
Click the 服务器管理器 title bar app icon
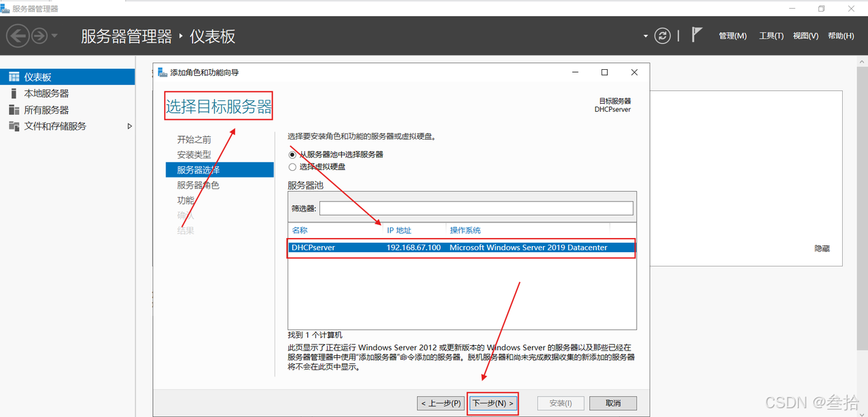tap(5, 8)
